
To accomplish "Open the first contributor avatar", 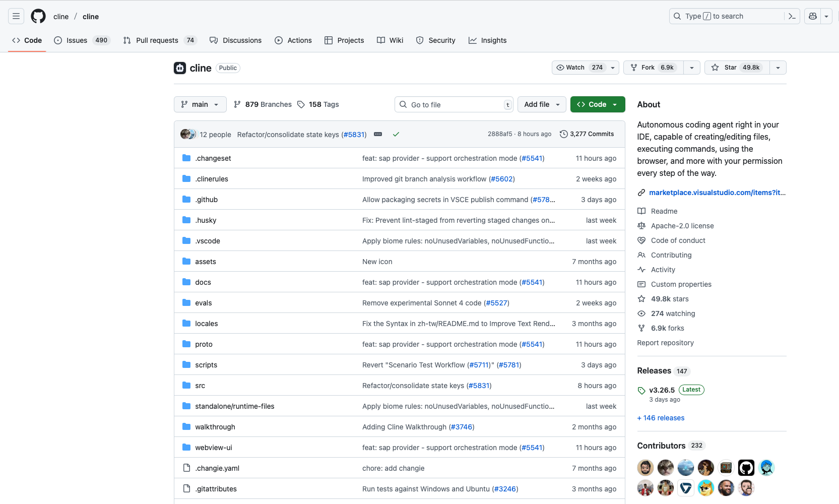I will click(646, 468).
